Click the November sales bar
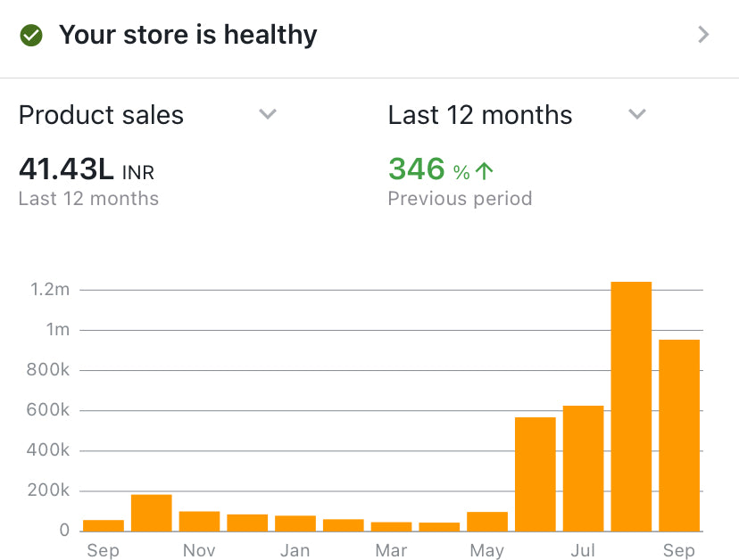 point(199,522)
